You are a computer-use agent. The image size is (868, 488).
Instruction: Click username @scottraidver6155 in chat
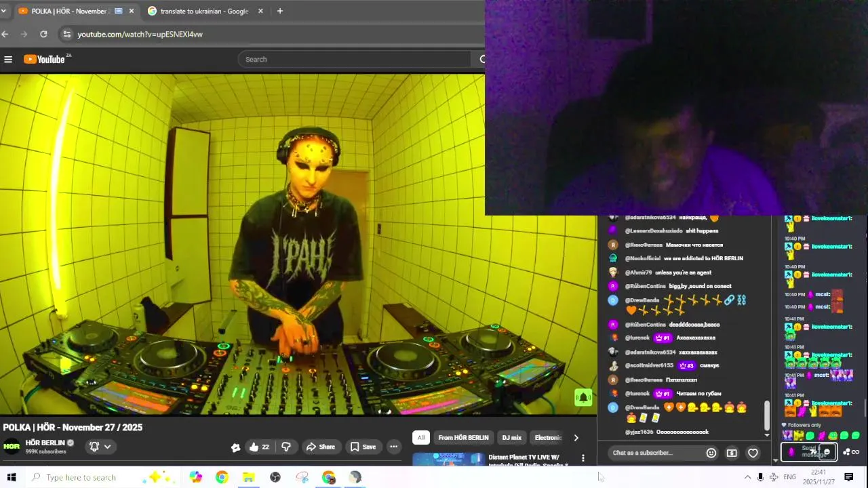[x=649, y=365]
